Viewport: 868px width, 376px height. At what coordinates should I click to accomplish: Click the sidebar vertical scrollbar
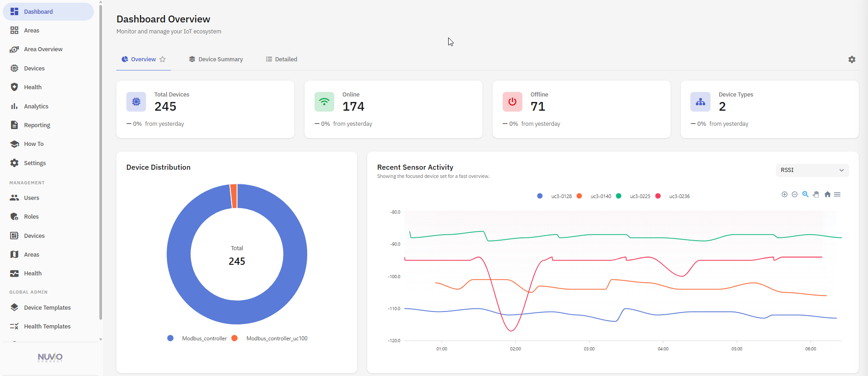(101, 162)
